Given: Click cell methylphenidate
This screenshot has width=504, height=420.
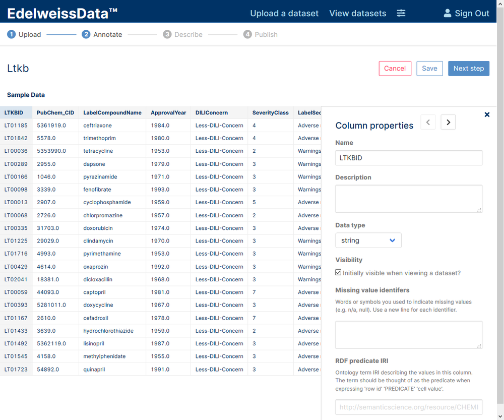Looking at the screenshot, I should 112,356.
